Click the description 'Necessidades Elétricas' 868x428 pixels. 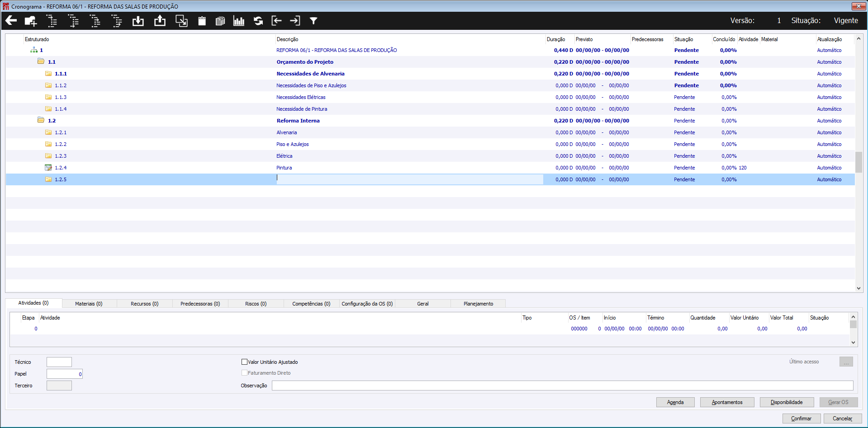click(301, 97)
